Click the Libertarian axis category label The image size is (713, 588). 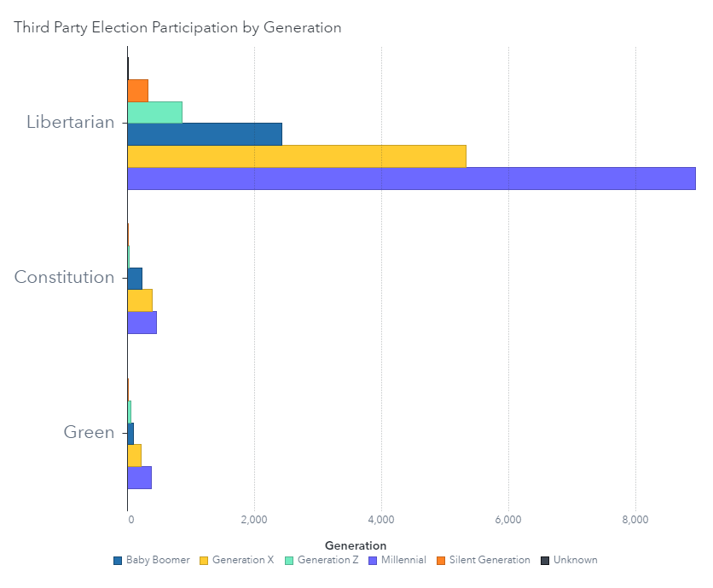(x=70, y=122)
